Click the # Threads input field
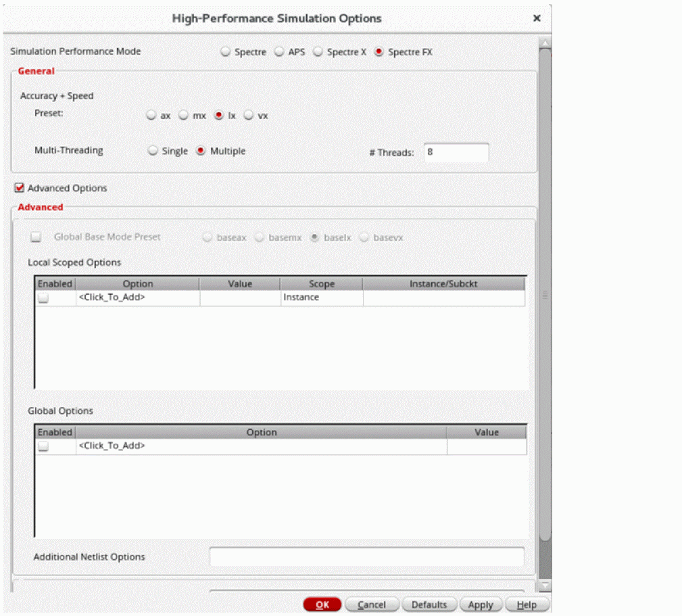The width and height of the screenshot is (682, 616). (456, 153)
